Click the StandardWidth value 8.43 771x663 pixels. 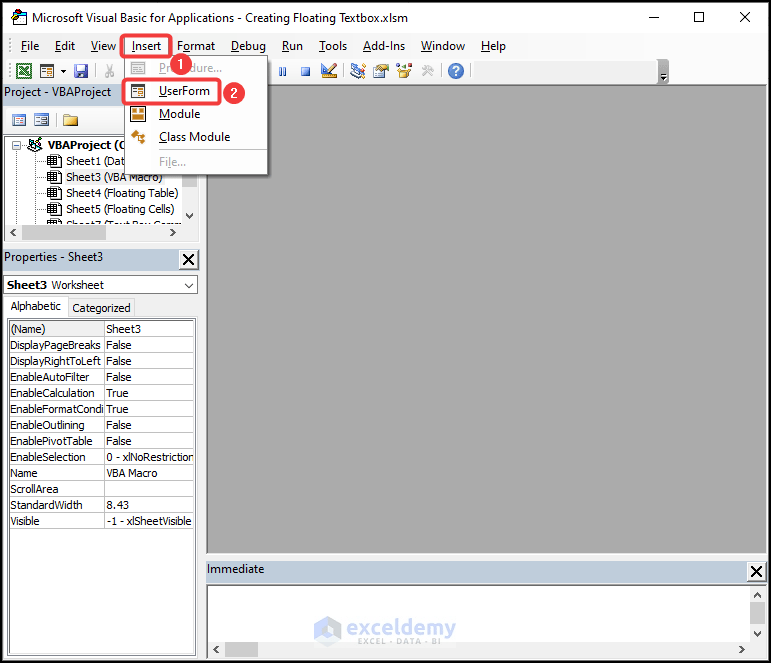click(149, 505)
